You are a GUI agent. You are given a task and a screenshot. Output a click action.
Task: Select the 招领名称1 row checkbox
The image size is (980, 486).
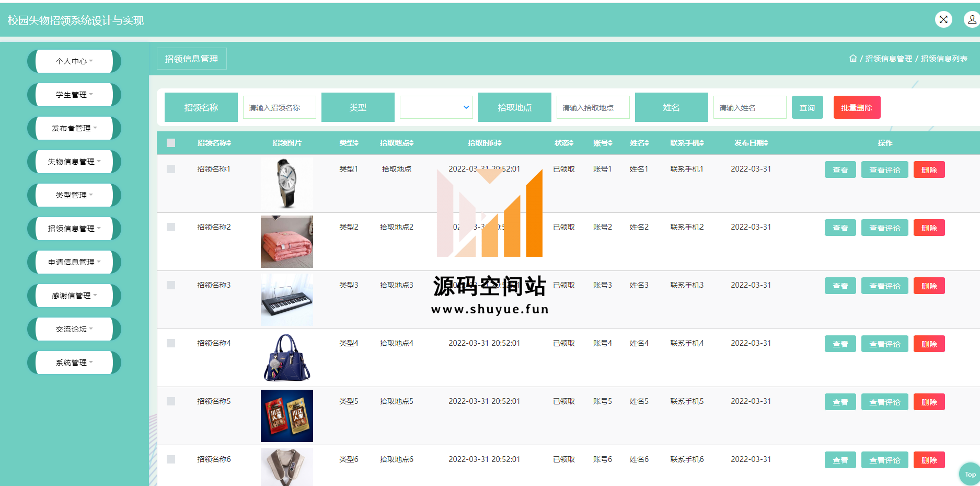tap(171, 169)
